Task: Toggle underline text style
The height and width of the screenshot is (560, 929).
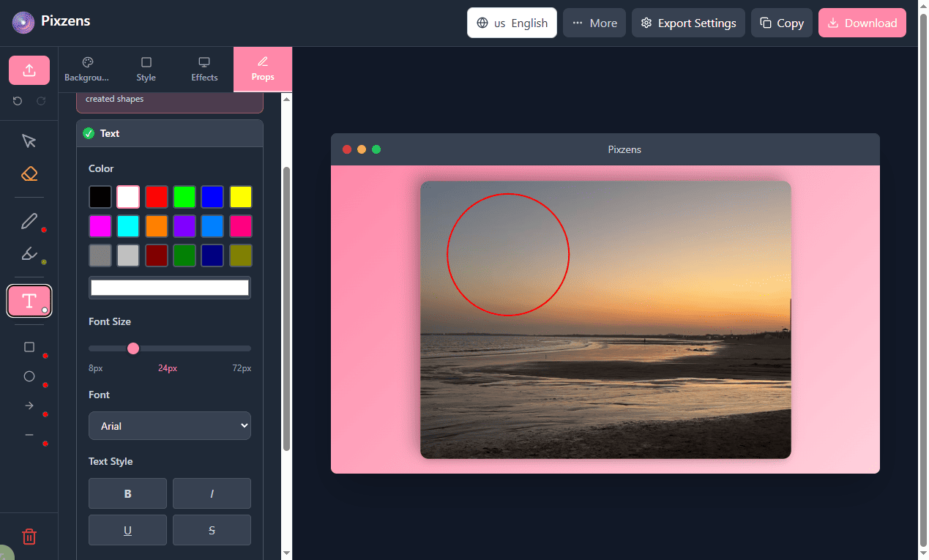Action: (x=127, y=529)
